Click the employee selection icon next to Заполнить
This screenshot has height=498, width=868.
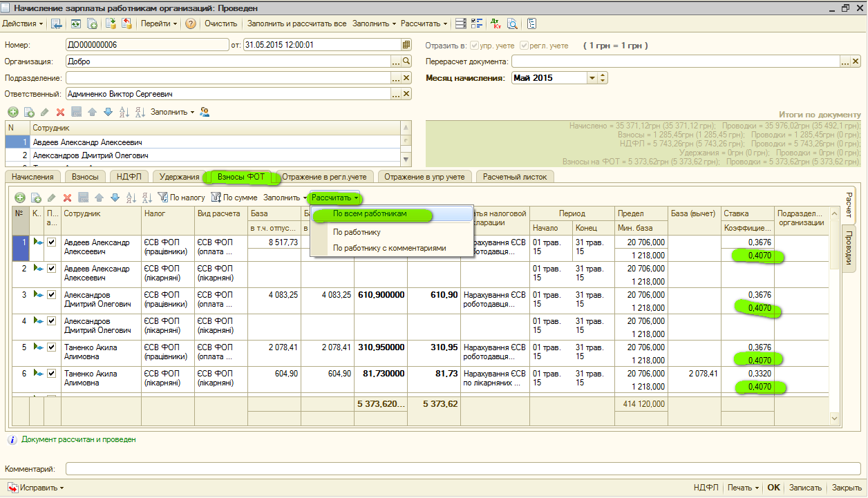pos(205,112)
